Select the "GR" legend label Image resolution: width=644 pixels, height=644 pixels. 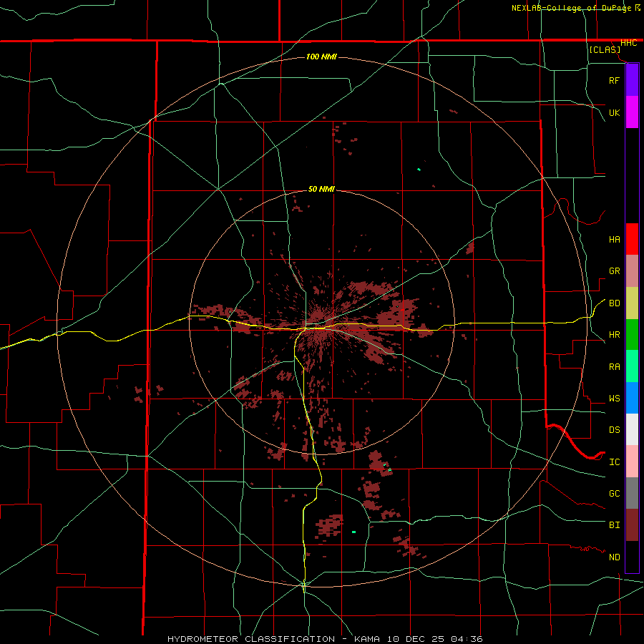tap(614, 271)
